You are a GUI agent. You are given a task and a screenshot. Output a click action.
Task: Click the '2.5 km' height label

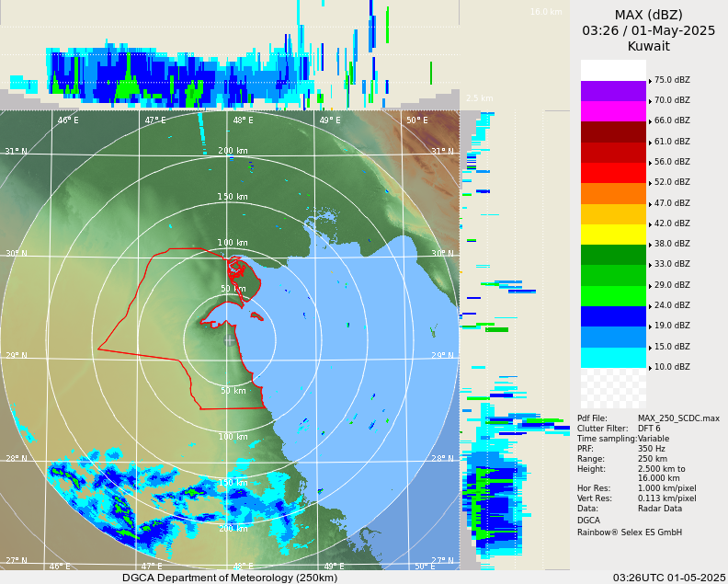[x=480, y=98]
